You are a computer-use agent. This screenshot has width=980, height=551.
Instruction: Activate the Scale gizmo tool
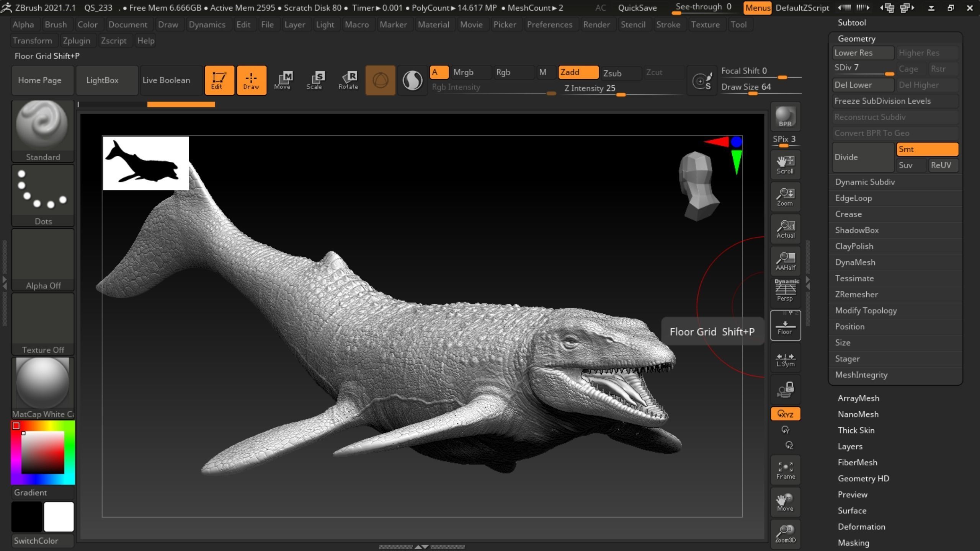click(314, 80)
